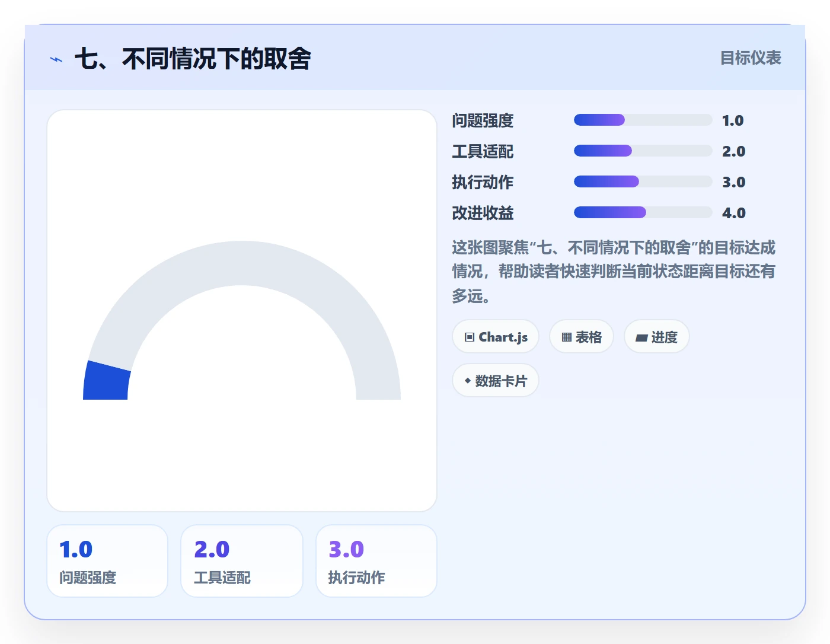
Task: Open the 2.0 工具适配 stat card
Action: point(242,561)
